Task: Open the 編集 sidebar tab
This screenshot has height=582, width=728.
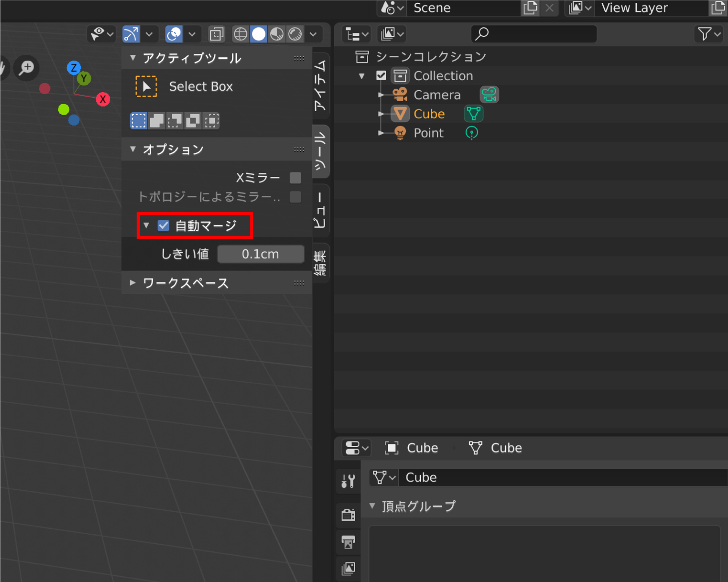Action: point(321,263)
